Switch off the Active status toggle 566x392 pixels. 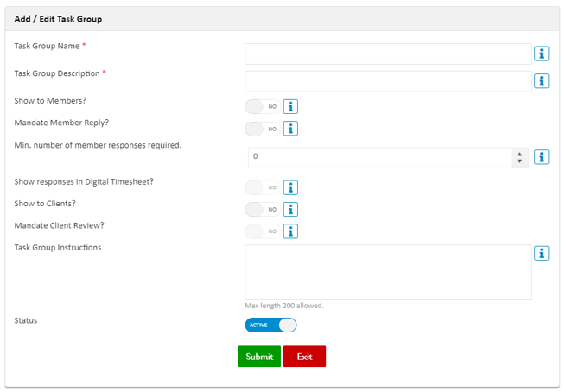pyautogui.click(x=270, y=325)
